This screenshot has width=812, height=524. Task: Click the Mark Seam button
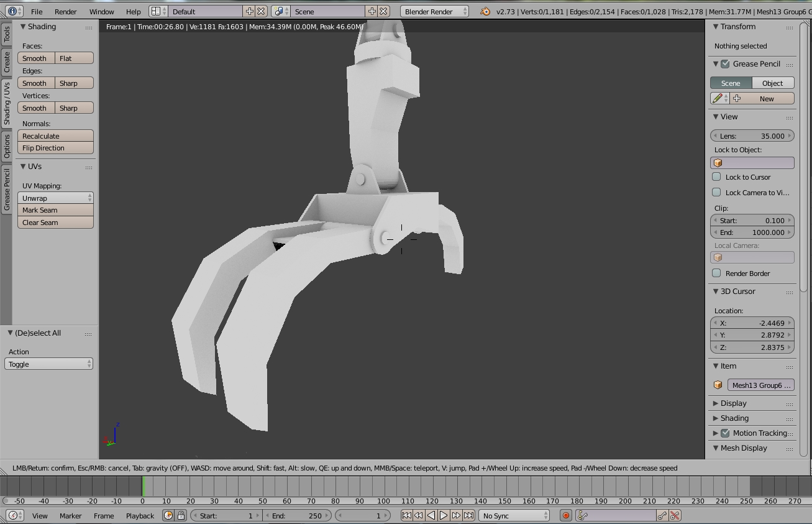tap(56, 210)
